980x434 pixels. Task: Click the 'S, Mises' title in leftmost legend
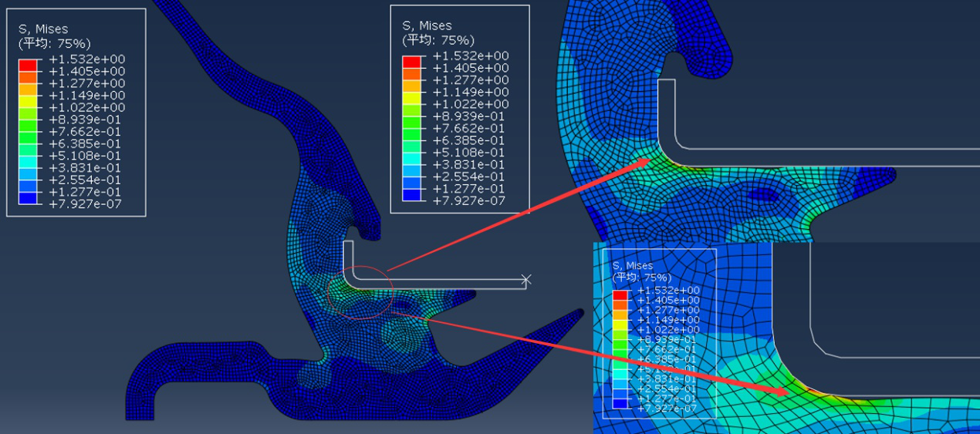tap(43, 29)
